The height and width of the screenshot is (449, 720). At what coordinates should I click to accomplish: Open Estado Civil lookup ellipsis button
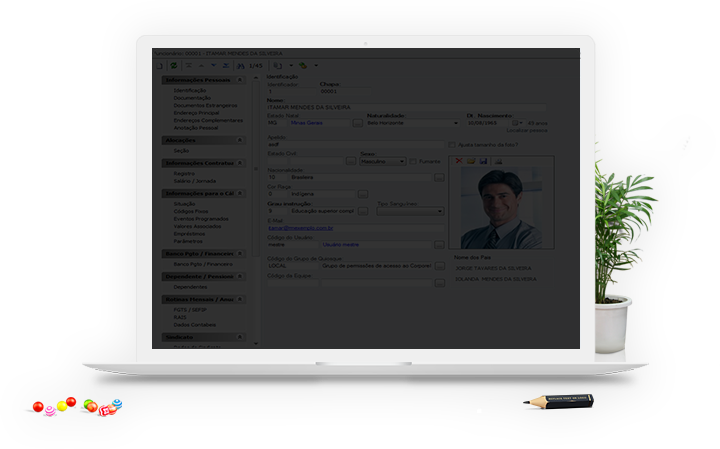(x=351, y=161)
